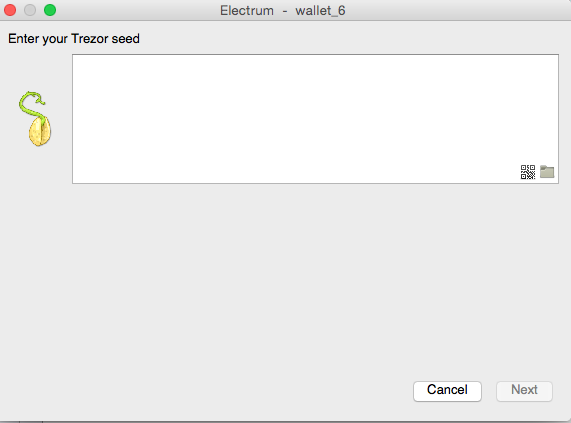The image size is (571, 423).
Task: Import seed from file via folder icon
Action: pyautogui.click(x=547, y=172)
